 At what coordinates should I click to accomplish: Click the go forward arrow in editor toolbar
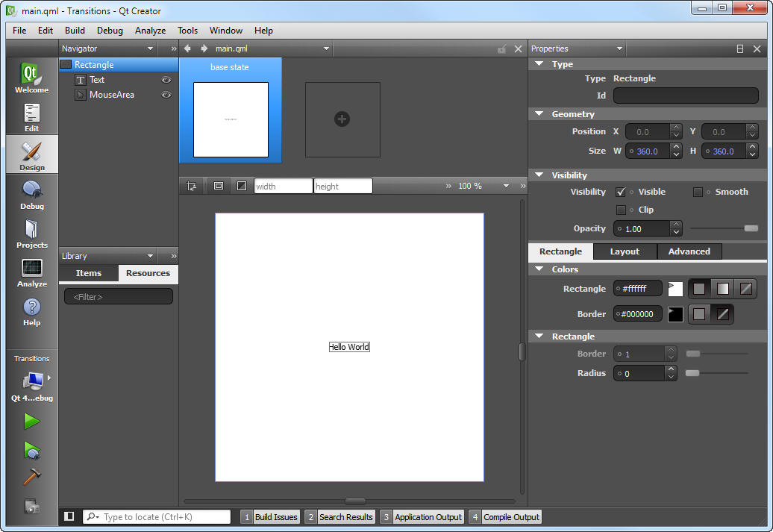[204, 48]
